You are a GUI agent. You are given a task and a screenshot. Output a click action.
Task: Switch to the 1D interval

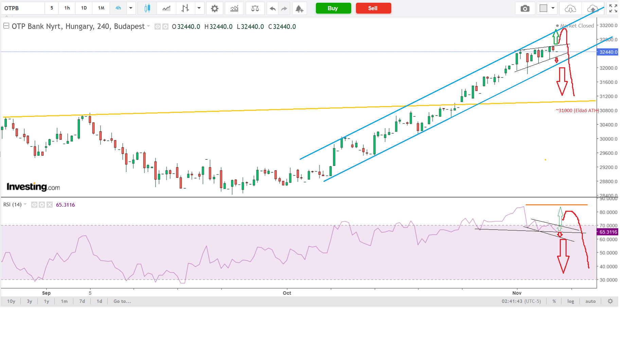84,8
